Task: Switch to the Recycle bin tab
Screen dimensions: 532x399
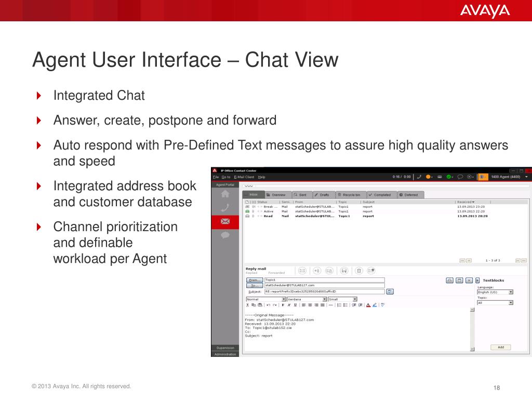Action: pos(351,195)
